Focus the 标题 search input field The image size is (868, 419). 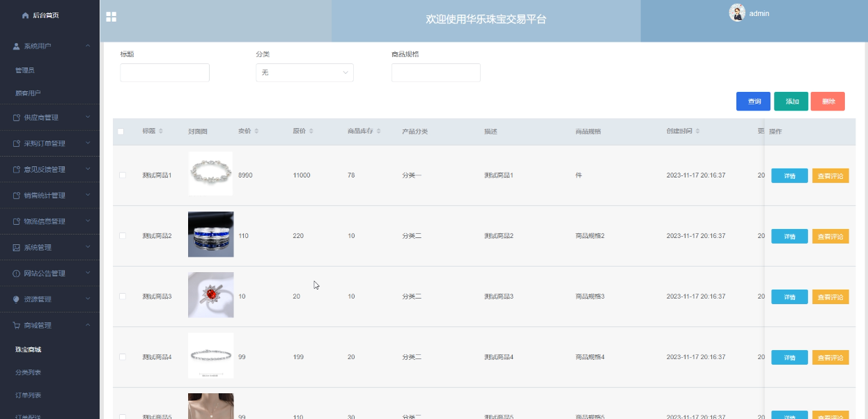pyautogui.click(x=164, y=72)
